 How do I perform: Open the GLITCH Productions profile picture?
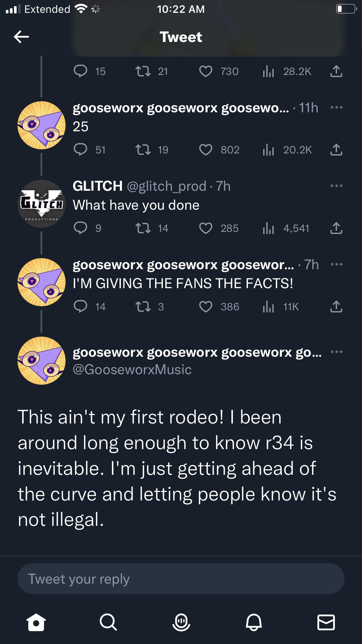click(x=42, y=204)
